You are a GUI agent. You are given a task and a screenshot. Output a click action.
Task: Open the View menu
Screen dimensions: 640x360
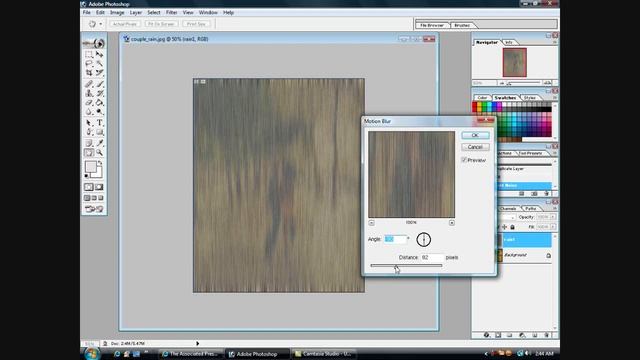coord(188,13)
